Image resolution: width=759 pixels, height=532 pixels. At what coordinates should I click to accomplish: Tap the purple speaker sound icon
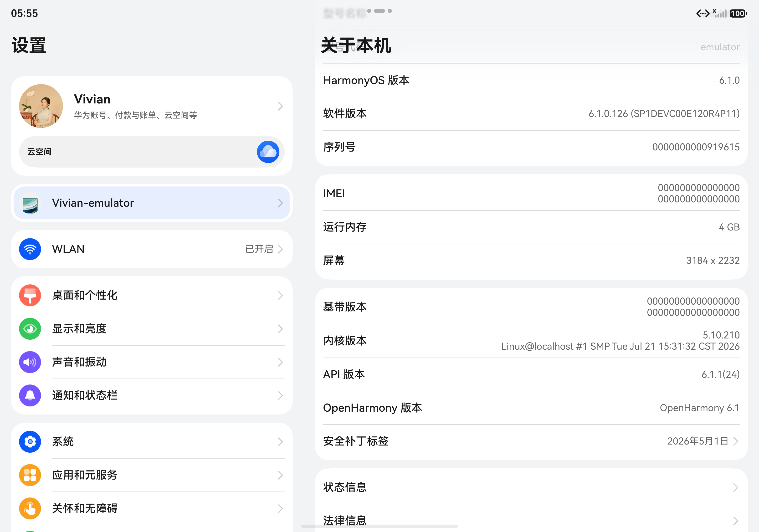30,362
